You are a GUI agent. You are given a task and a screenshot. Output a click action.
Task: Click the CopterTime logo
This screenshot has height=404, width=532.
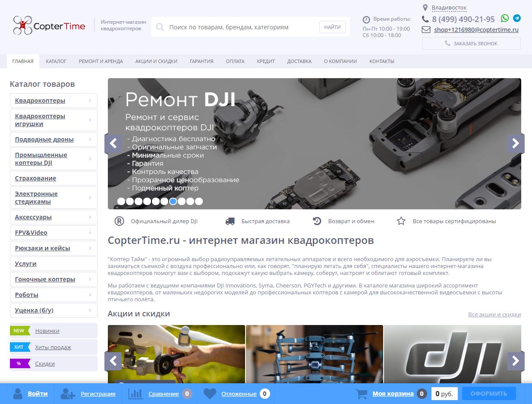pyautogui.click(x=49, y=26)
